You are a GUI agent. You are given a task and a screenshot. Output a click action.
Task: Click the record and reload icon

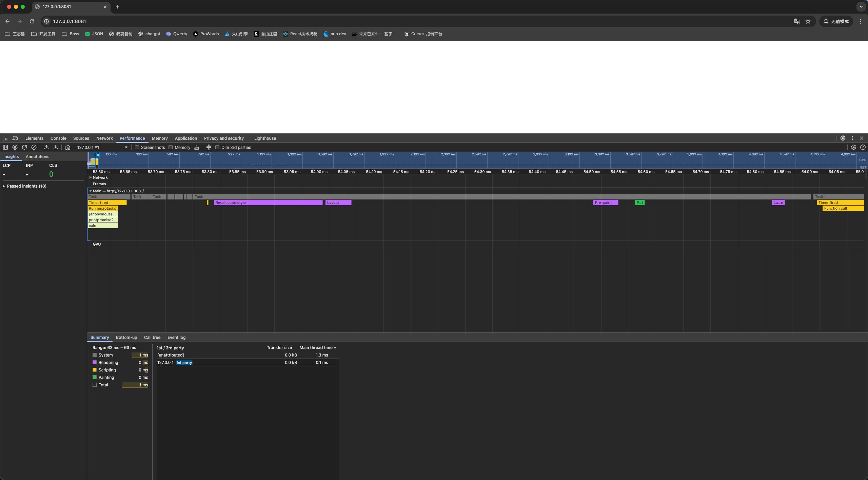[24, 147]
